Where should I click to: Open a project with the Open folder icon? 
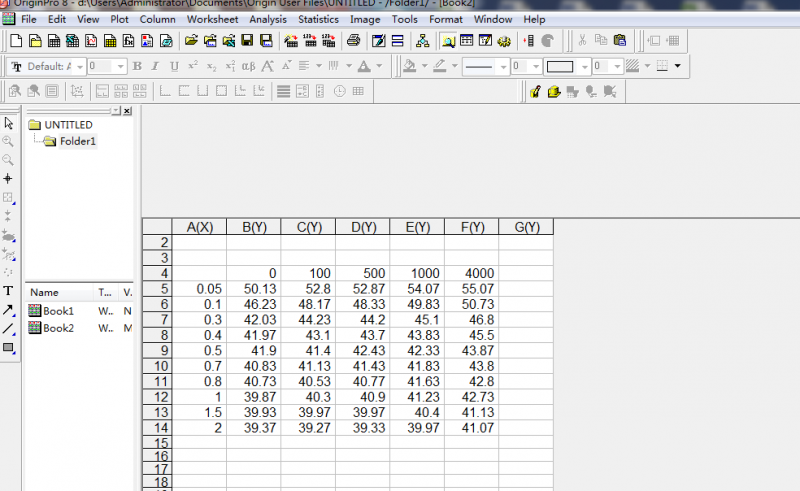click(x=191, y=41)
